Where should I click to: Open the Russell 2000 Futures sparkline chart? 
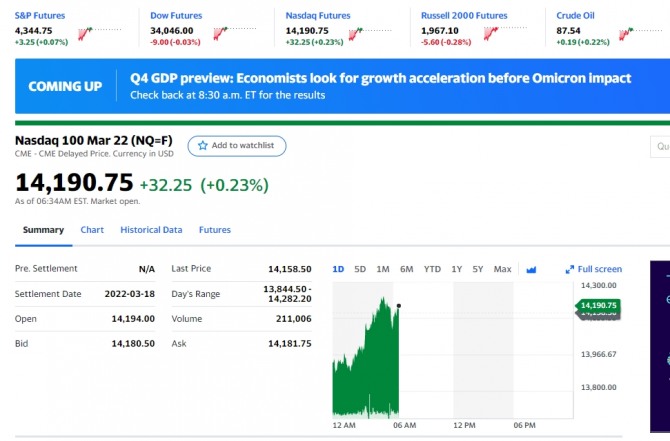(506, 33)
